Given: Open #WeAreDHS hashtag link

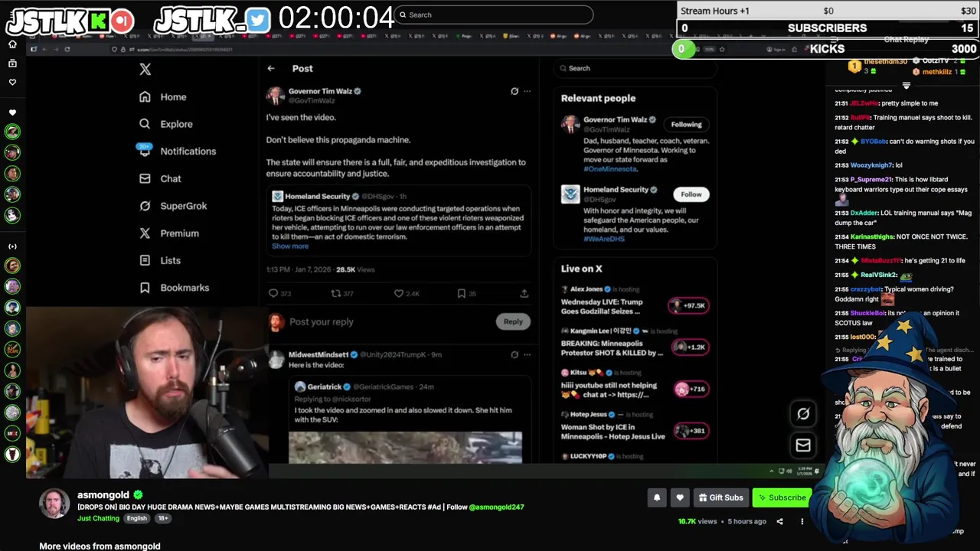Looking at the screenshot, I should [605, 239].
